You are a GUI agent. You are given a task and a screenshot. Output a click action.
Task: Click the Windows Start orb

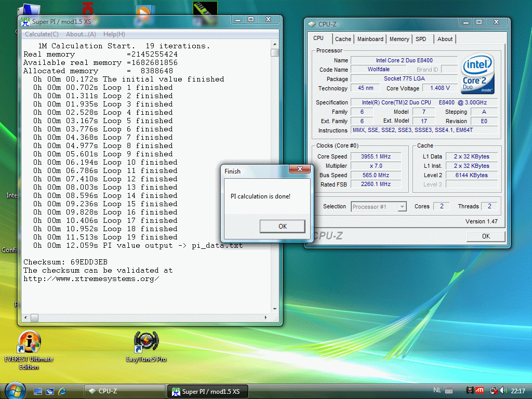(15, 391)
